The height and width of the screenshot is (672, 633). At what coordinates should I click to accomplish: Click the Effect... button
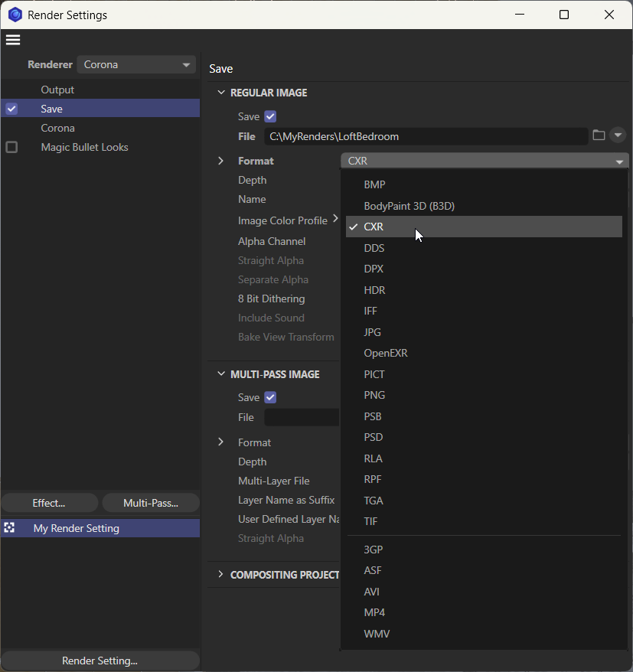tap(49, 503)
